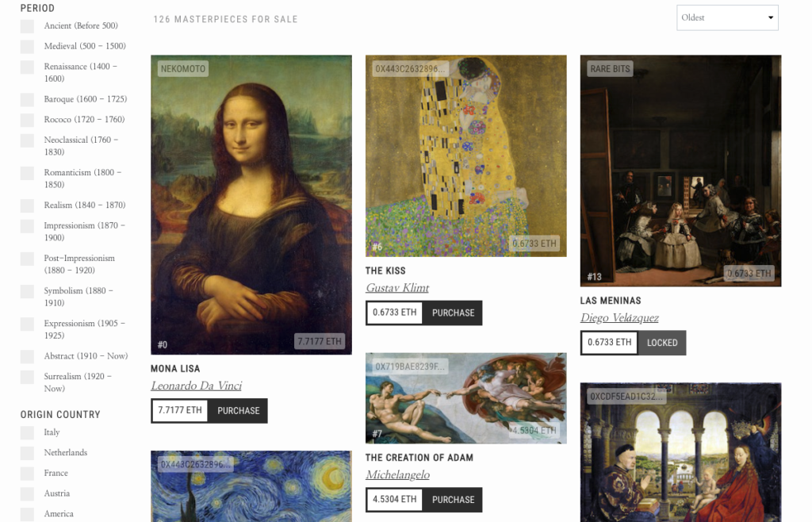Open the Diego Velázquez artist link
This screenshot has width=812, height=522.
(619, 318)
